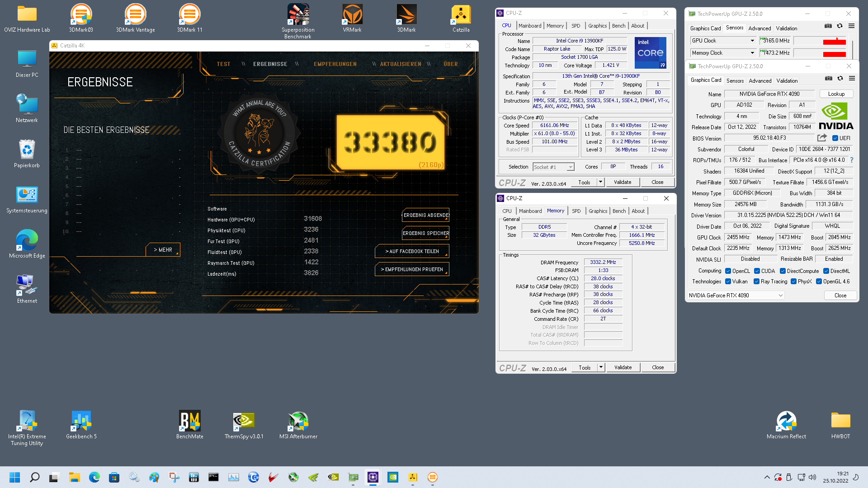
Task: Open the Advanced tab in GPU-Z Graphics Card window
Action: (x=760, y=81)
